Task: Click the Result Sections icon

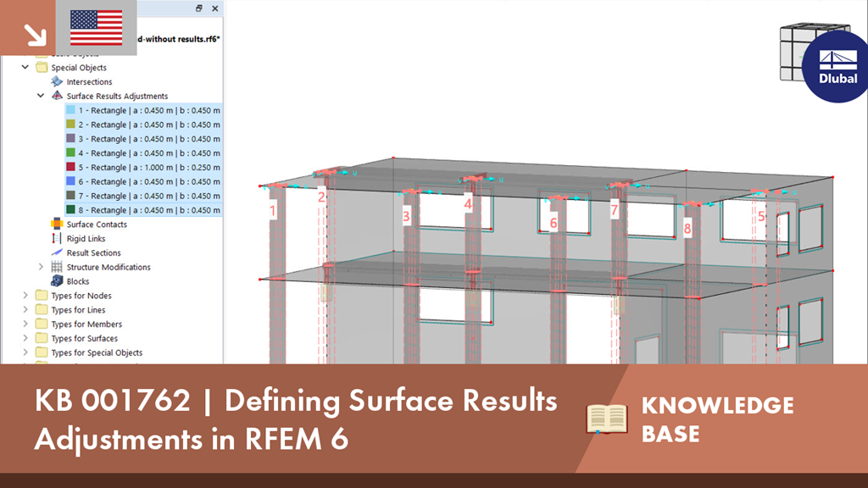Action: [57, 252]
